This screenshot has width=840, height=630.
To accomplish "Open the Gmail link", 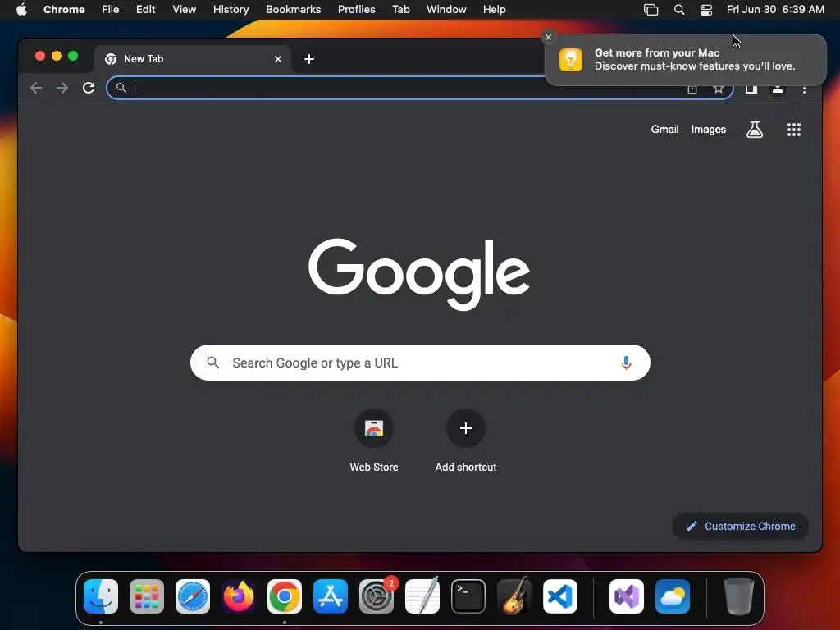I will pyautogui.click(x=664, y=129).
